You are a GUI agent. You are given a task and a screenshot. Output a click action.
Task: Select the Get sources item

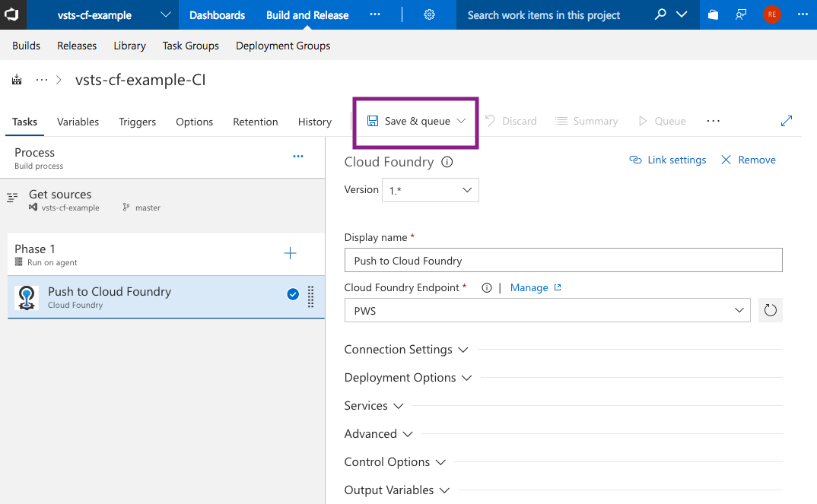[60, 195]
